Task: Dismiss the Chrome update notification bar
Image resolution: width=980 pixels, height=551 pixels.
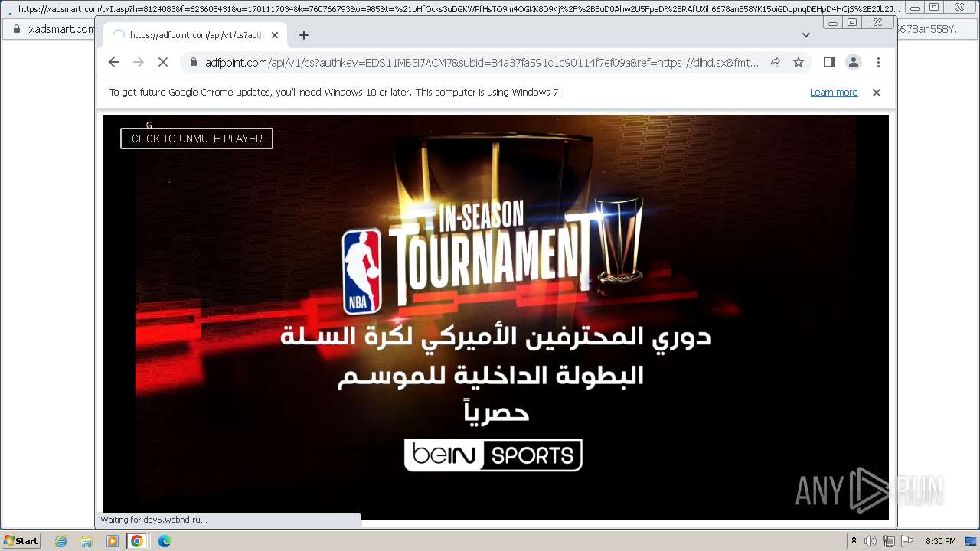Action: click(877, 93)
